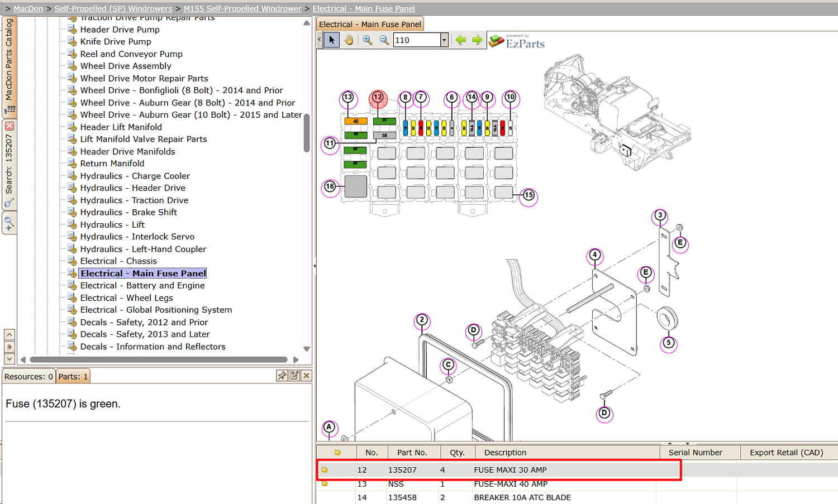Go to next page with right green arrow

pyautogui.click(x=477, y=40)
